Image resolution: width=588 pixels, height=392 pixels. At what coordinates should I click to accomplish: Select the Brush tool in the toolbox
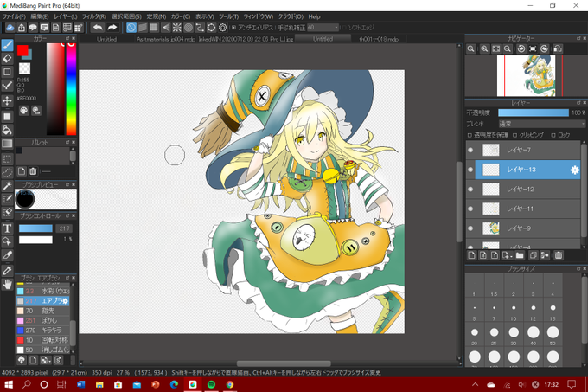7,45
